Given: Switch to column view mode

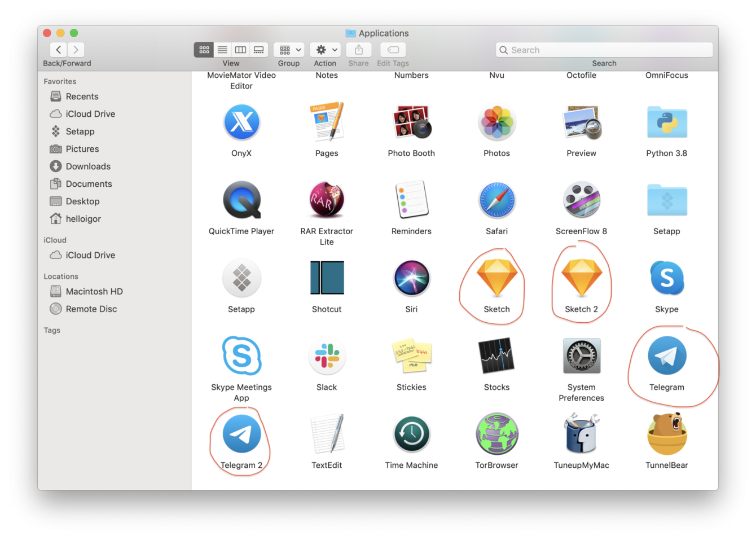Looking at the screenshot, I should 240,50.
